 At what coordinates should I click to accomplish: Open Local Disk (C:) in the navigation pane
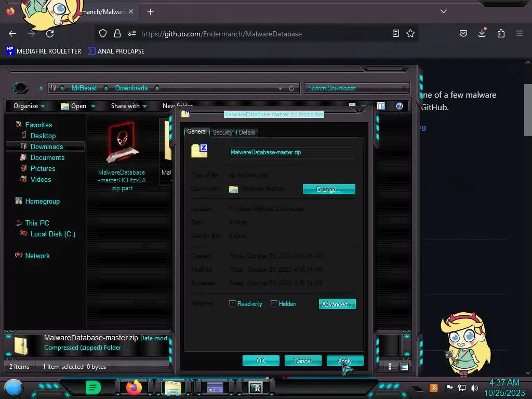click(52, 234)
